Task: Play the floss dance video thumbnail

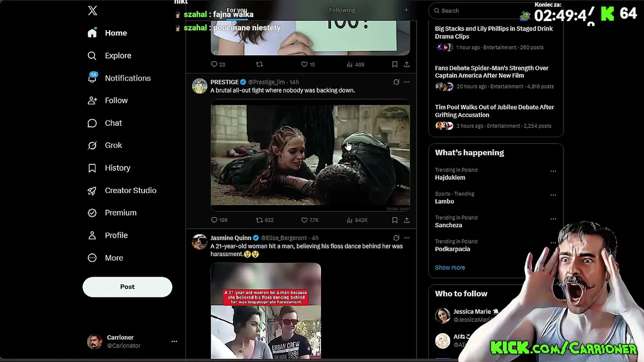Action: (266, 311)
